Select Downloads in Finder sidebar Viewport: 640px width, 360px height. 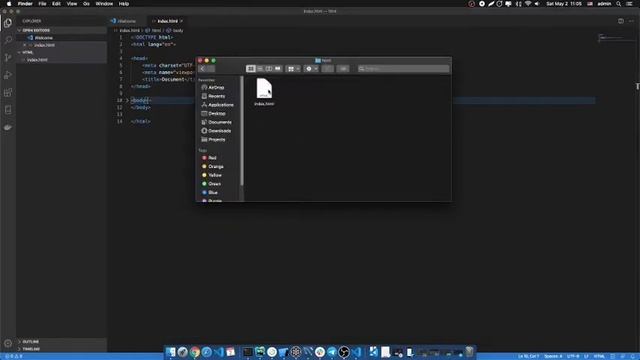tap(220, 131)
